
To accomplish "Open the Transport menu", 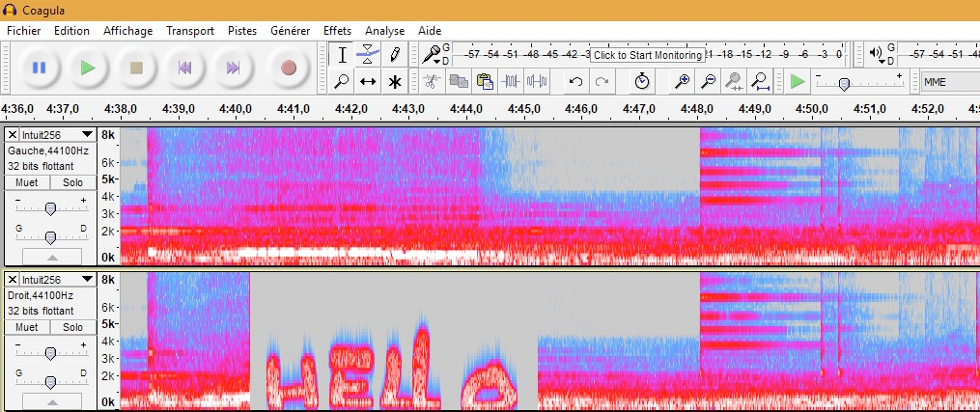I will (190, 31).
